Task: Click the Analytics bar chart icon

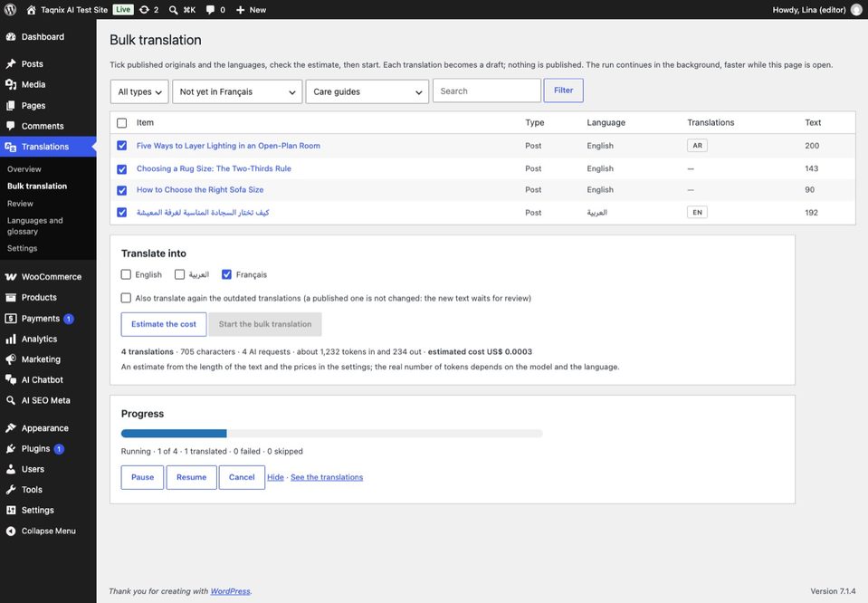Action: point(11,339)
